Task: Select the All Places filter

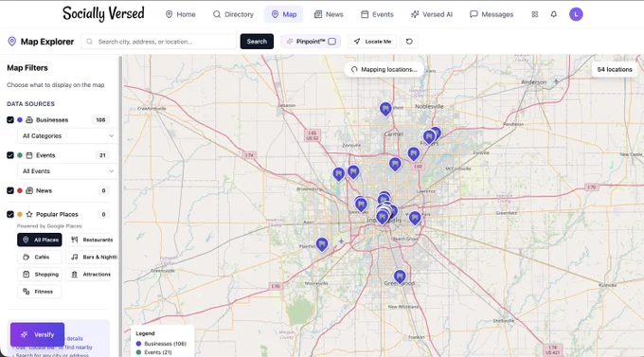Action: click(40, 240)
